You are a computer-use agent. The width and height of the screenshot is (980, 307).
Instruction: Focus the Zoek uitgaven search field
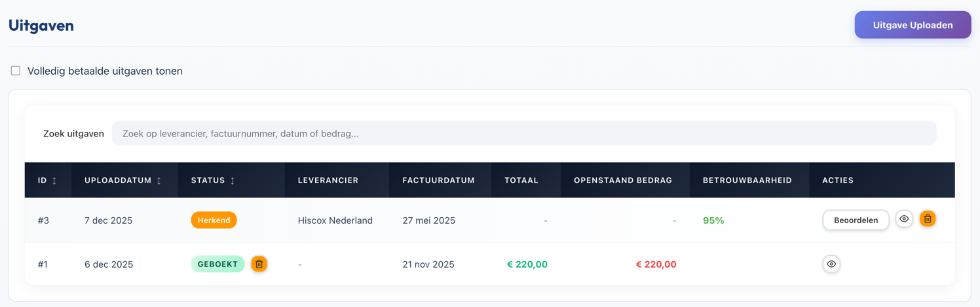point(523,133)
